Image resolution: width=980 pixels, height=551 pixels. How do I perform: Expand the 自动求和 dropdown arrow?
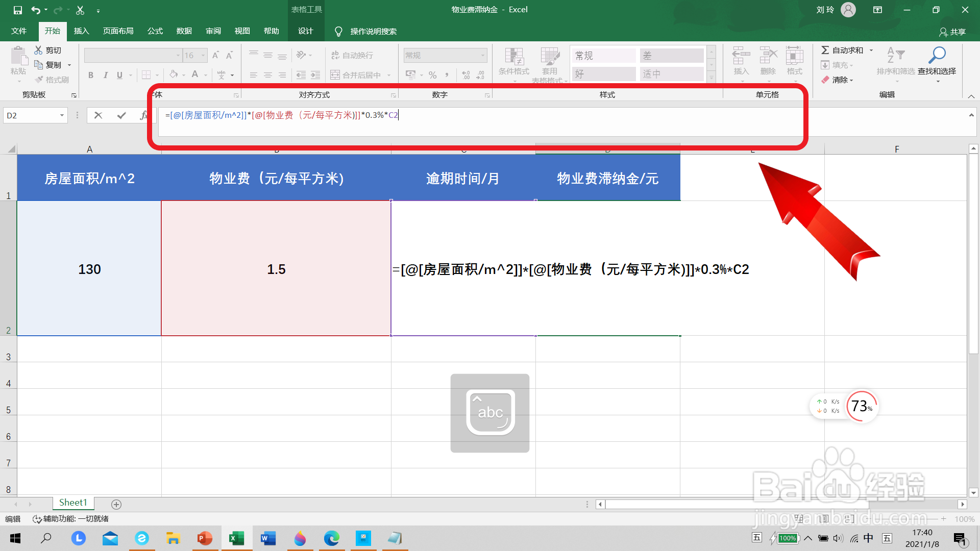871,50
